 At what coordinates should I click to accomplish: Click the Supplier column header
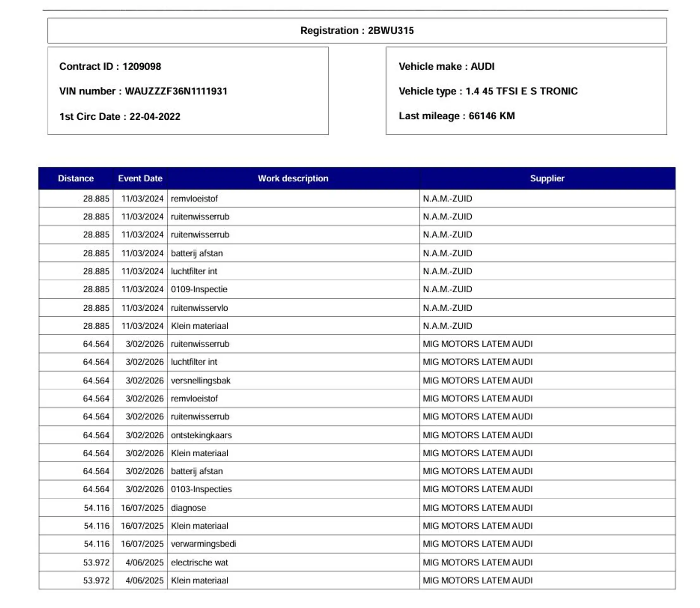(547, 179)
